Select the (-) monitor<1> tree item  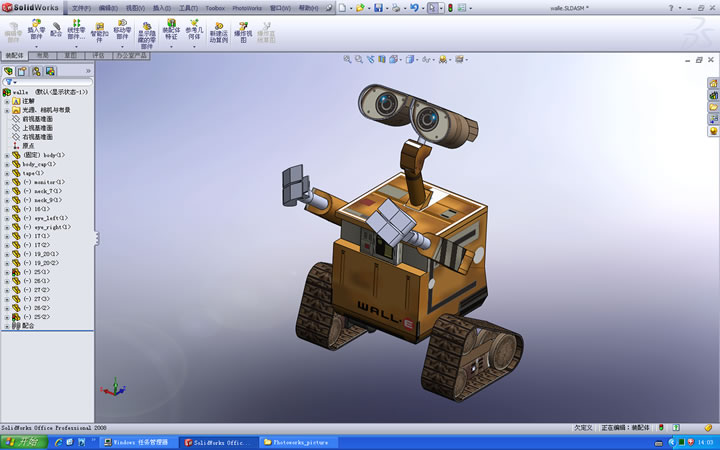coord(44,182)
